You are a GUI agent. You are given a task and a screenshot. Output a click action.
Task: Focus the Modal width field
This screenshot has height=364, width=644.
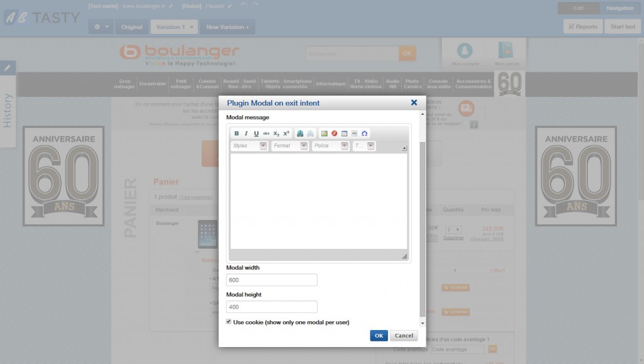[272, 280]
